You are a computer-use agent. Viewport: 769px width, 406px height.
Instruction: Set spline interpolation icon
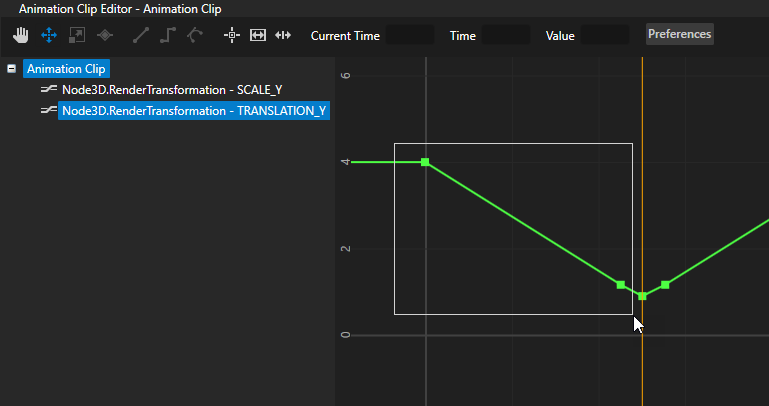(x=195, y=35)
